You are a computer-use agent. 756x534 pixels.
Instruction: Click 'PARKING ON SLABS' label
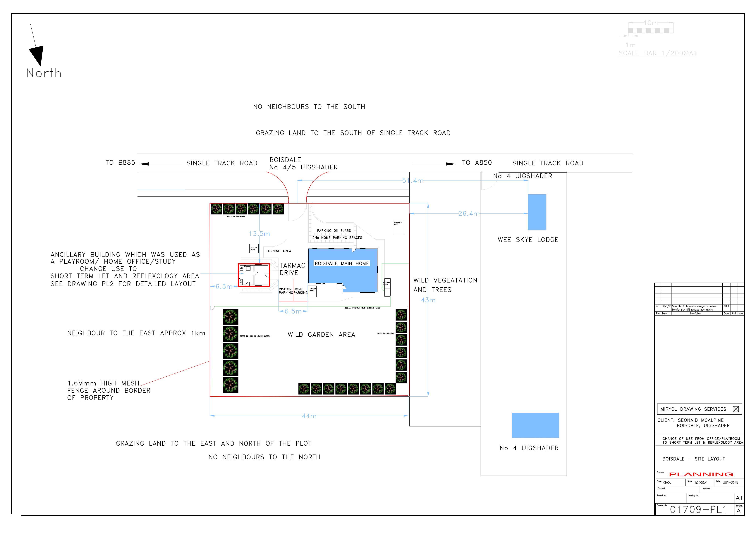click(x=334, y=231)
